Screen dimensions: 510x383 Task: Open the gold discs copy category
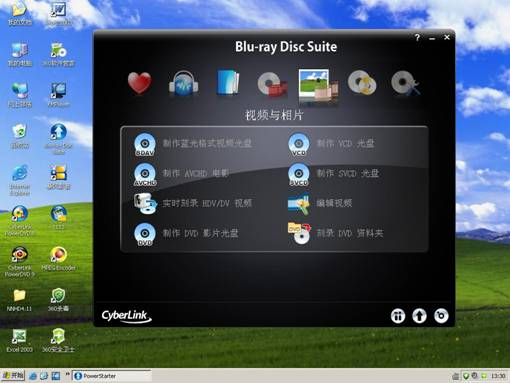362,82
